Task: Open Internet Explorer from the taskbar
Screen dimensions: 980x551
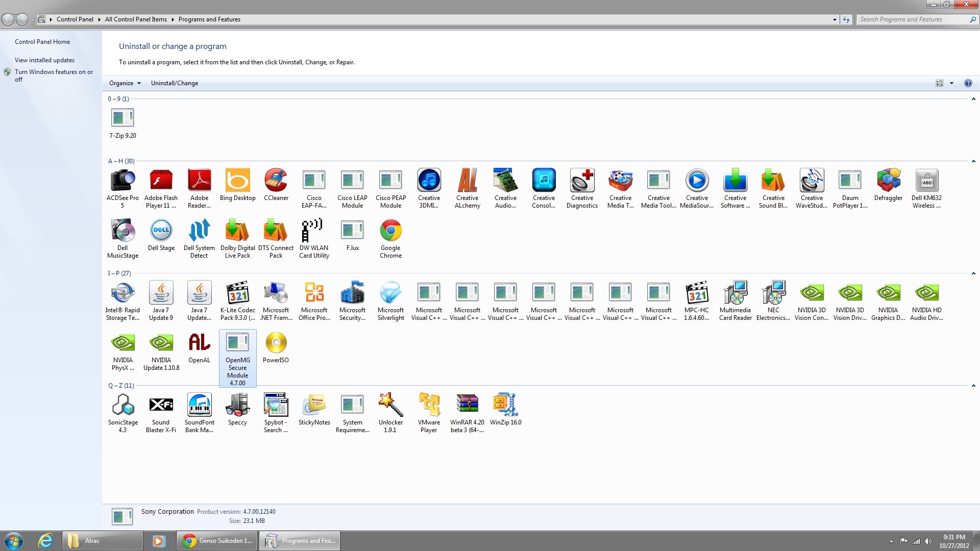Action: pos(45,541)
